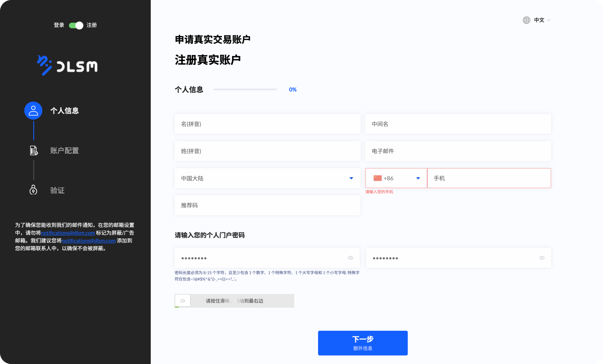Click the double-arrow captcha slider icon
The width and height of the screenshot is (603, 364).
tap(182, 301)
